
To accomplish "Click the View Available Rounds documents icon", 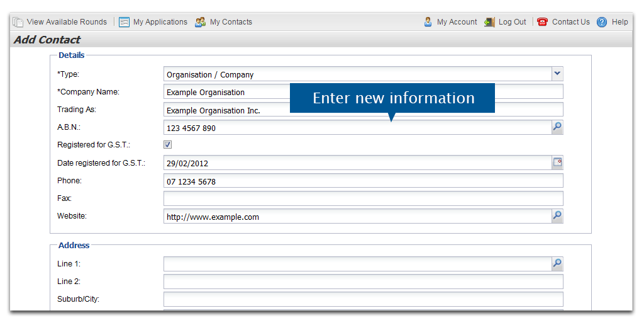I will tap(18, 22).
